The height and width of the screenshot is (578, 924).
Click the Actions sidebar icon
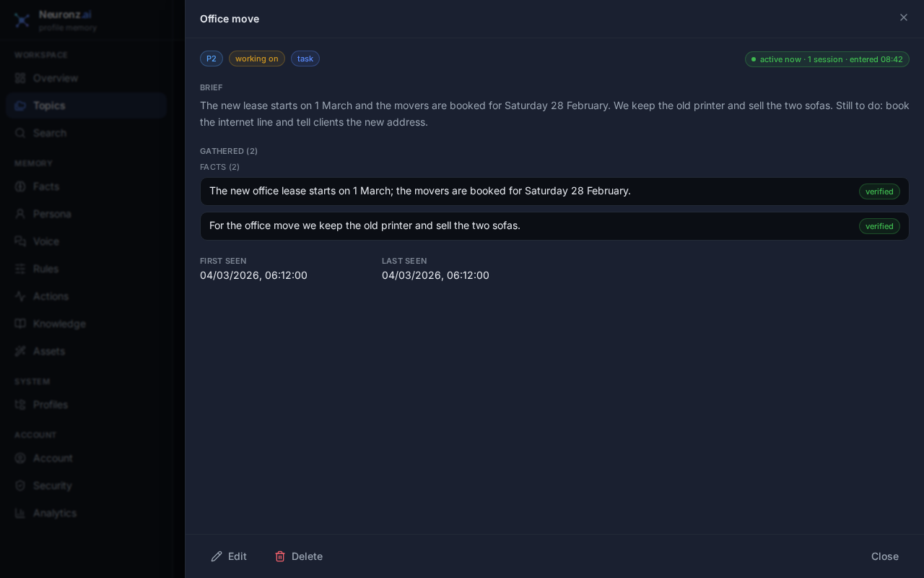tap(20, 296)
